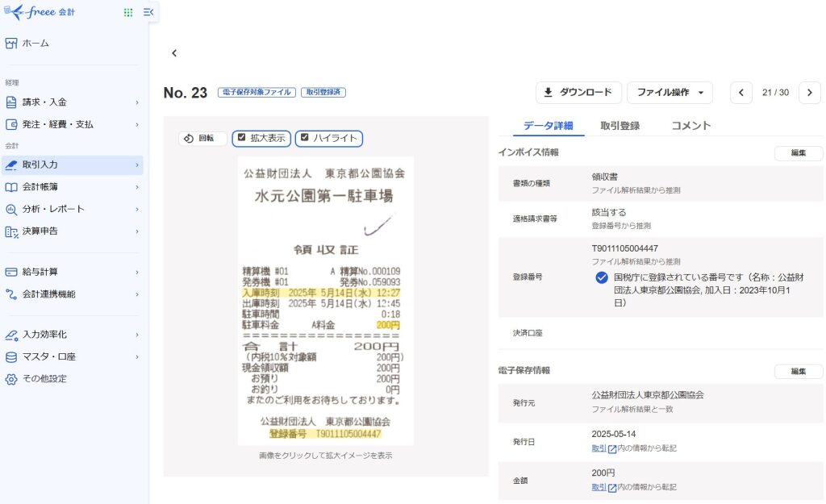The image size is (826, 504).
Task: Edit 電子保存情報 with the 編集 button
Action: 798,371
